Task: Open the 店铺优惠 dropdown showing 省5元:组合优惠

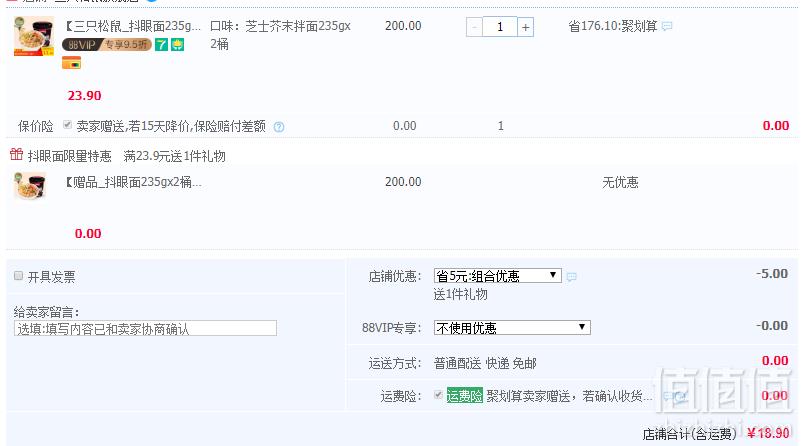Action: [x=498, y=276]
